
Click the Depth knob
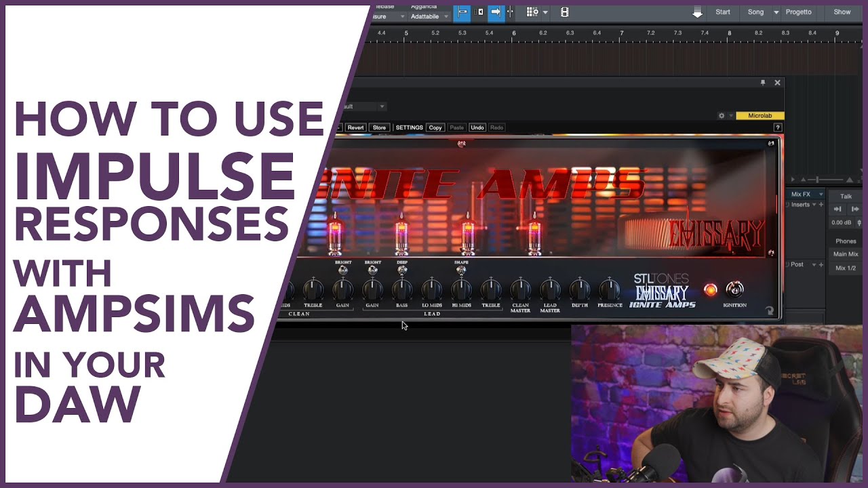[580, 290]
